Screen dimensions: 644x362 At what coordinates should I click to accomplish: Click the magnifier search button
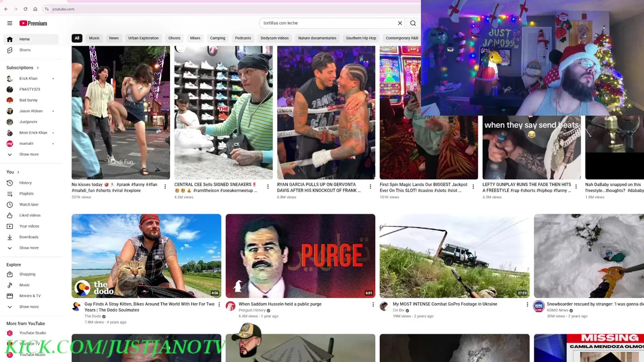pyautogui.click(x=413, y=23)
